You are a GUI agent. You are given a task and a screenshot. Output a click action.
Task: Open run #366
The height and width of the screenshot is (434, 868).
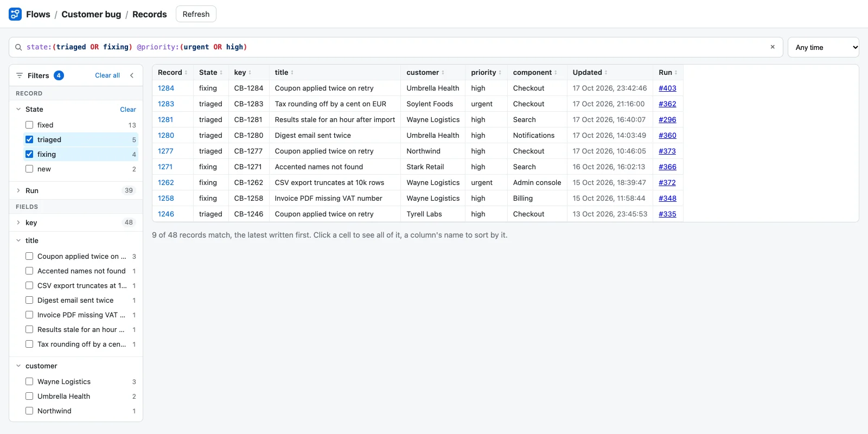pos(667,167)
